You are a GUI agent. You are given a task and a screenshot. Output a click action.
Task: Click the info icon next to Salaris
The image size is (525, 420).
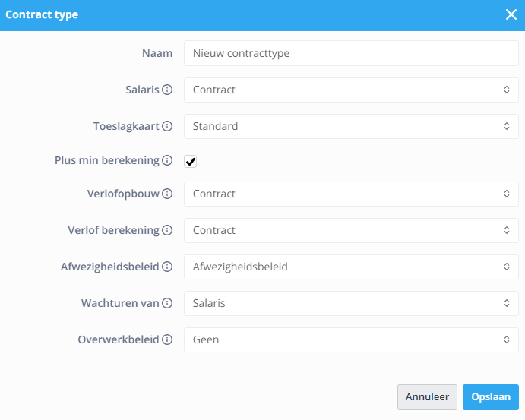coord(167,90)
